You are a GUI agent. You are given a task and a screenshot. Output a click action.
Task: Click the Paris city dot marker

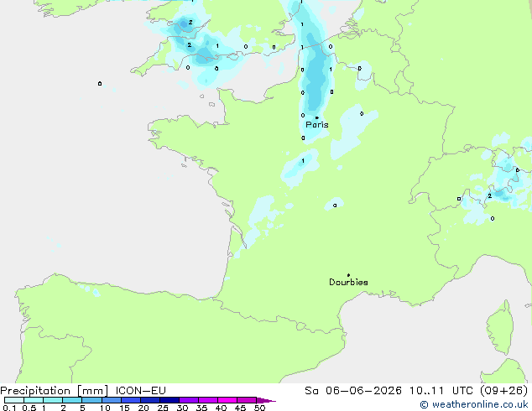point(317,117)
